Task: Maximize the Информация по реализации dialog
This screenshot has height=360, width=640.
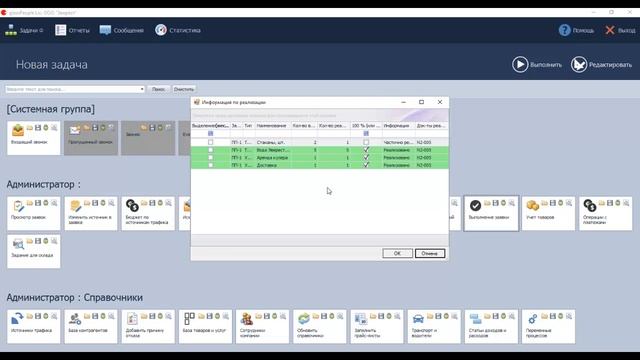Action: pyautogui.click(x=421, y=102)
